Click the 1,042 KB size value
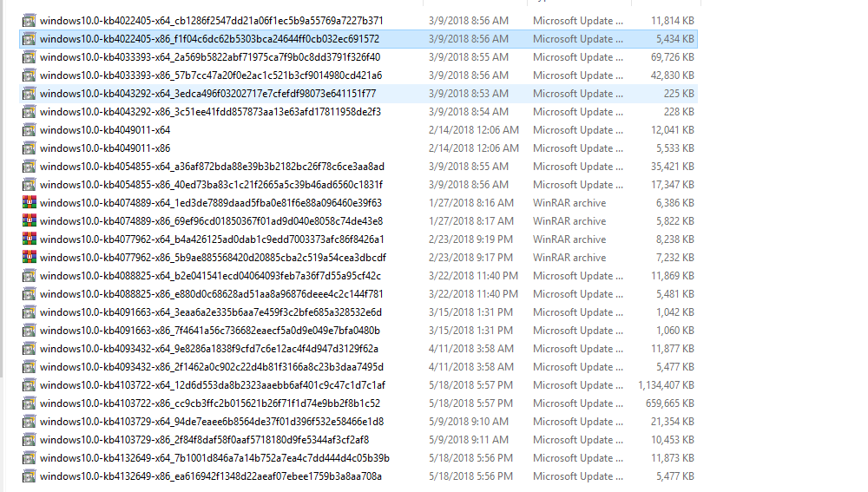This screenshot has width=868, height=492. (675, 312)
